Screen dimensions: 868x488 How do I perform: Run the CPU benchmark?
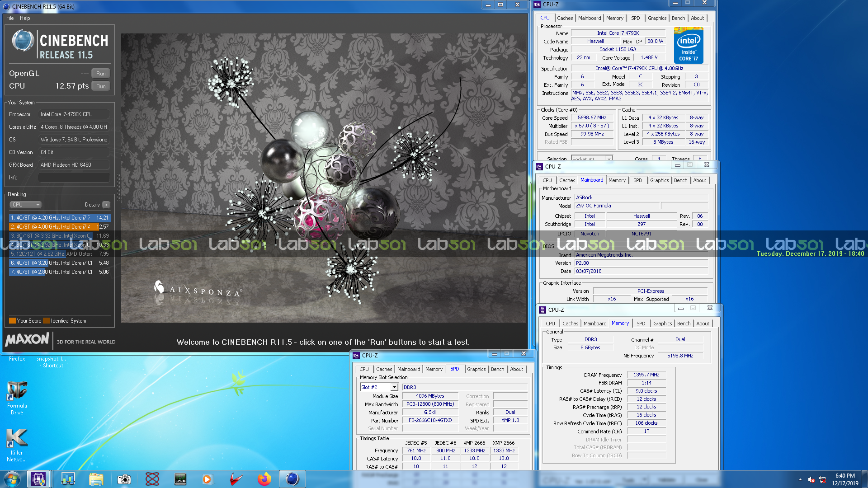click(101, 86)
